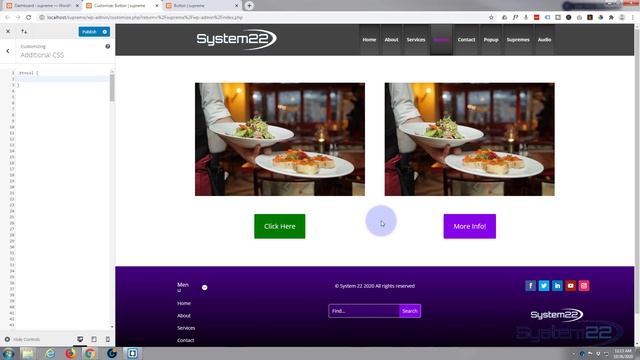Click the footer Contact link
Image resolution: width=640 pixels, height=360 pixels.
[x=185, y=340]
